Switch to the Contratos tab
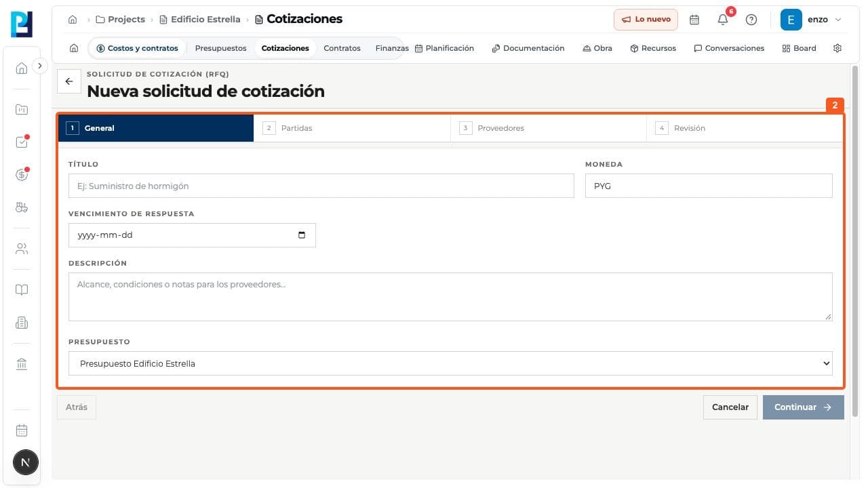The image size is (868, 488). (x=342, y=48)
